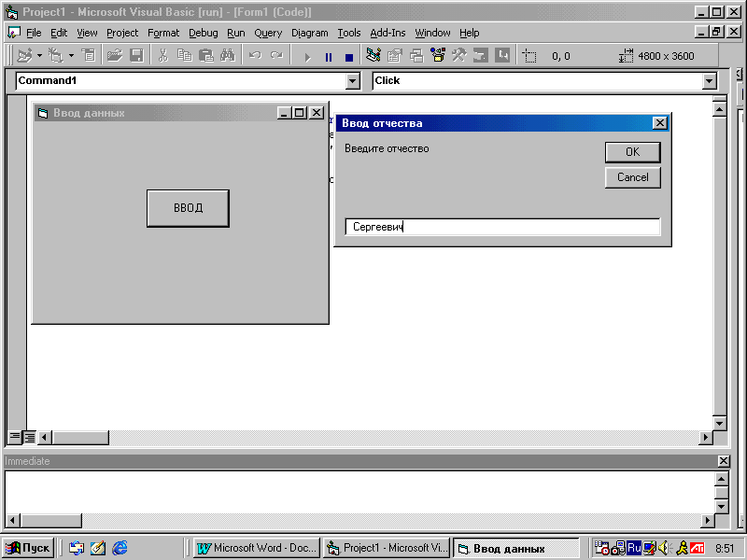Click the Open Project folder icon

[x=114, y=56]
